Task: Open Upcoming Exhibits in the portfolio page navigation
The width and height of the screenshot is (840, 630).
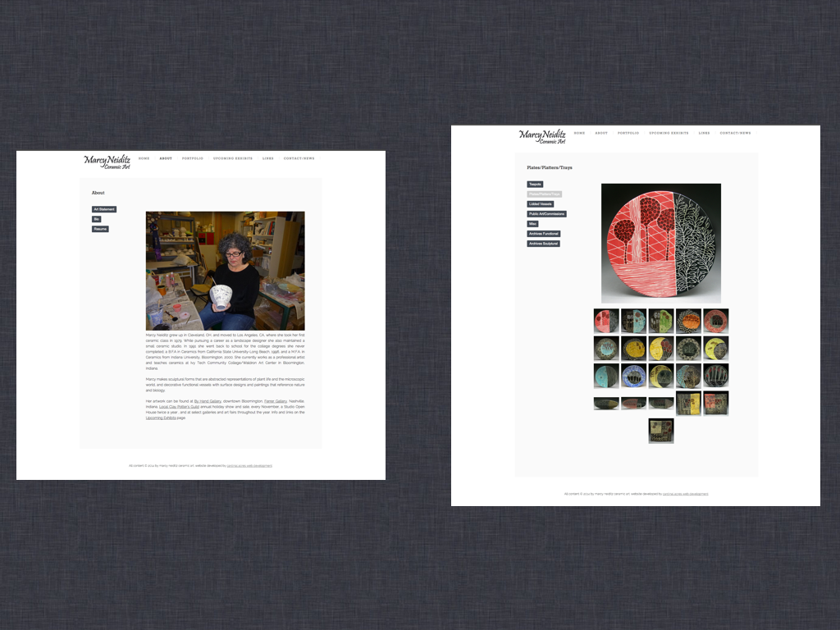Action: point(669,133)
